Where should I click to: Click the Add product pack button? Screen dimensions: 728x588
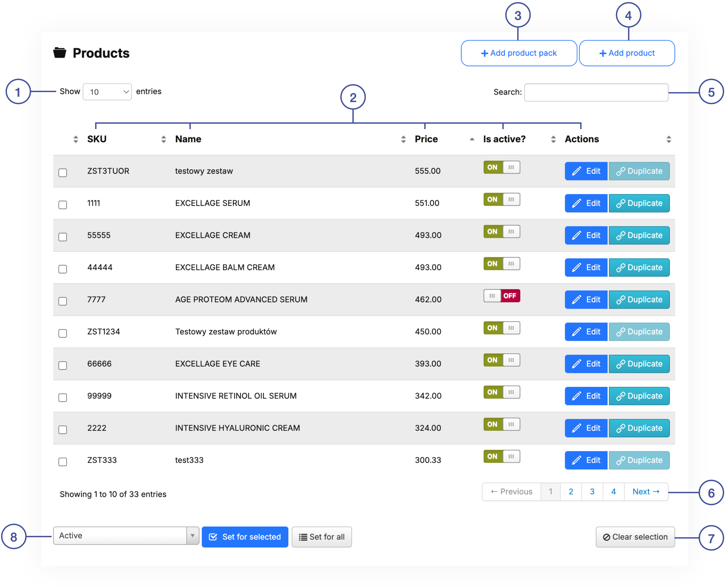519,53
